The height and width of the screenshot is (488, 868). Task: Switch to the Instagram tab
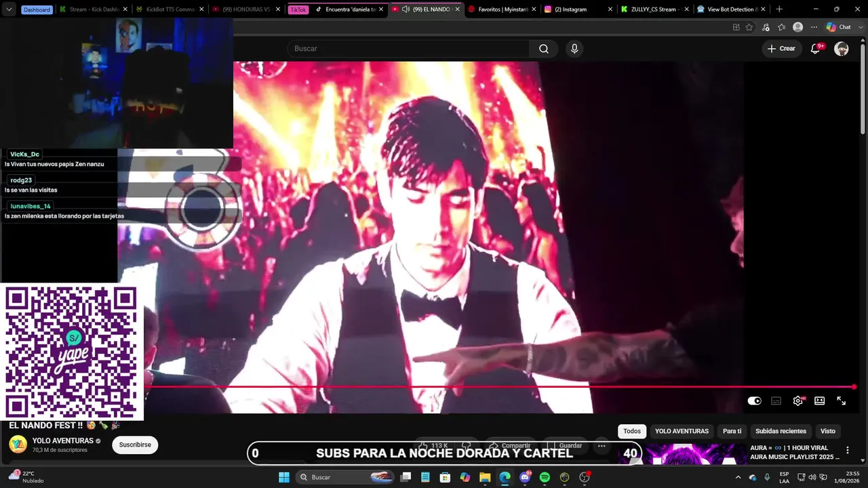[578, 9]
